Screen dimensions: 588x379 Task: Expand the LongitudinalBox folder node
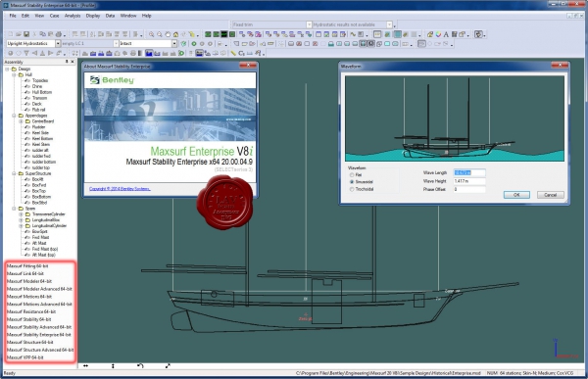coord(21,220)
